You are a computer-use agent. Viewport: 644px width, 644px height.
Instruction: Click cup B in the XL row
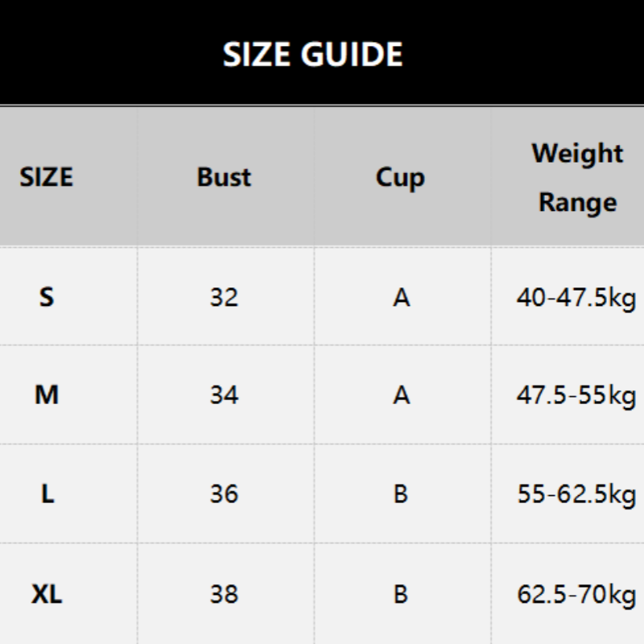click(x=400, y=594)
